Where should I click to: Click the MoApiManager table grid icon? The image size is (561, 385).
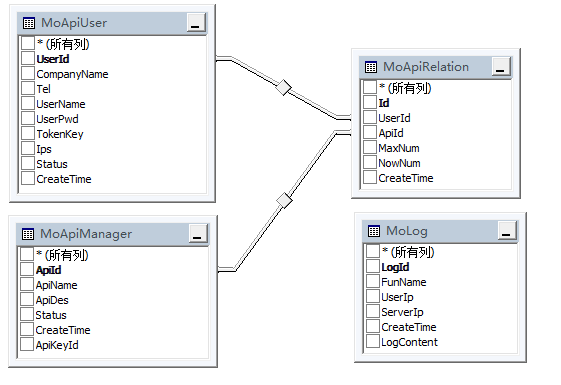tap(28, 234)
